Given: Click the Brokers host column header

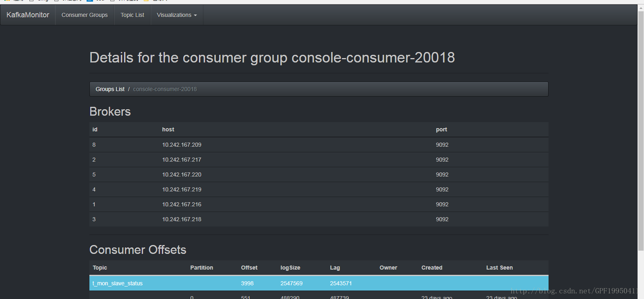Looking at the screenshot, I should coord(168,129).
